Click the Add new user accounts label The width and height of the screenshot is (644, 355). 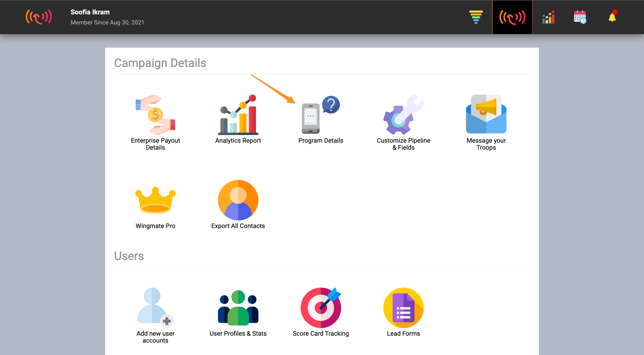(155, 337)
